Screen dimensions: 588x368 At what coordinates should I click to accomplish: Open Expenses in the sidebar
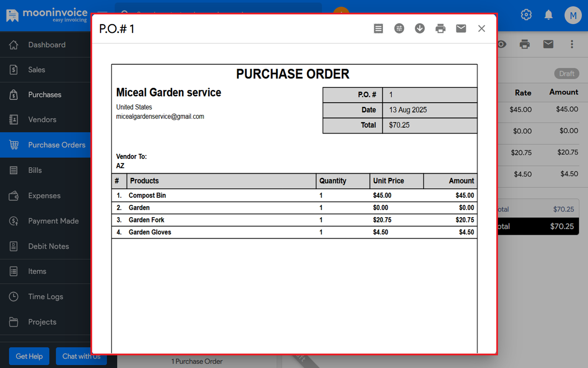click(x=44, y=196)
